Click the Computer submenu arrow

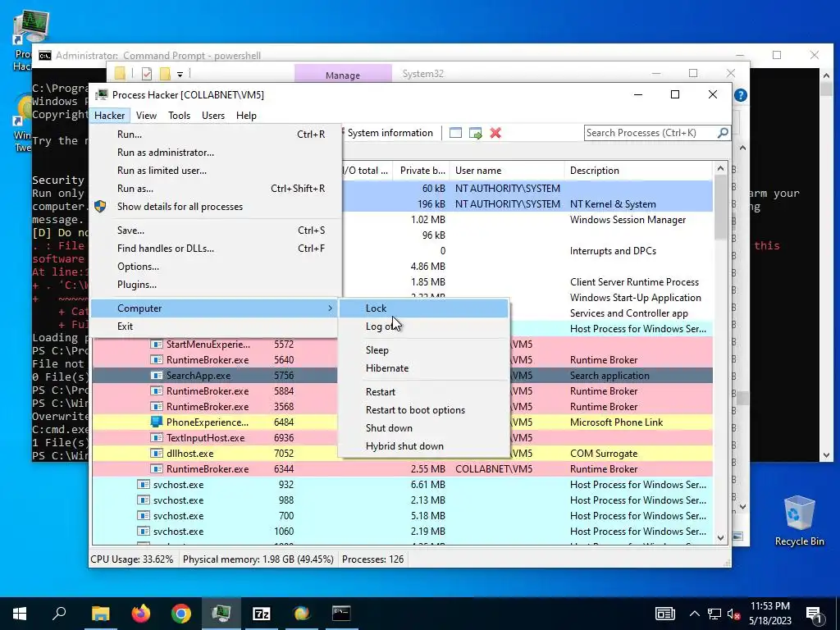[x=330, y=308]
